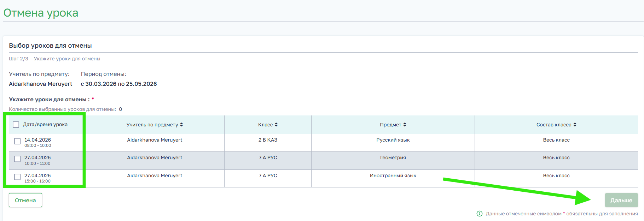Screen dimensions: 644x221
Task: Toggle the select-all checkbox in Дата/время урока header
Action: [16, 125]
